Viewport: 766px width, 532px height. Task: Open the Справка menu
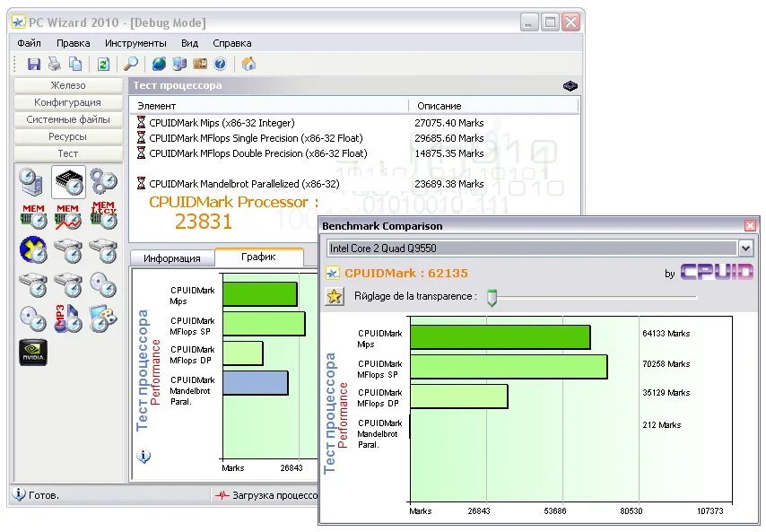tap(232, 43)
